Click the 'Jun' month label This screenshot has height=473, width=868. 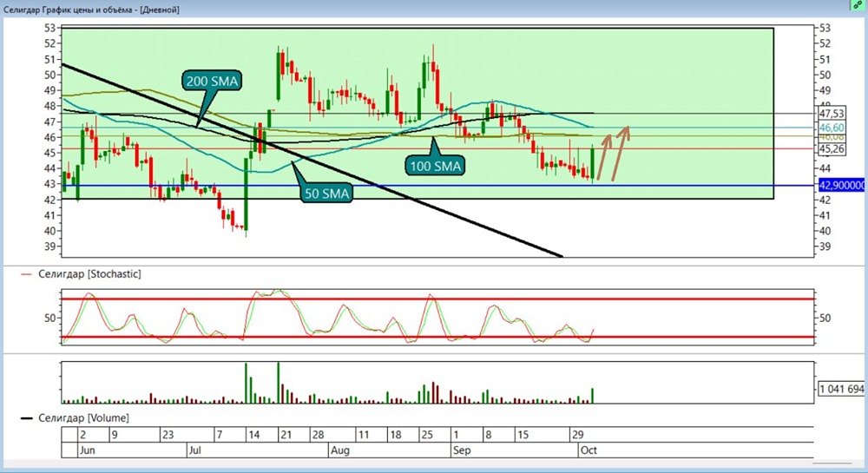(88, 450)
